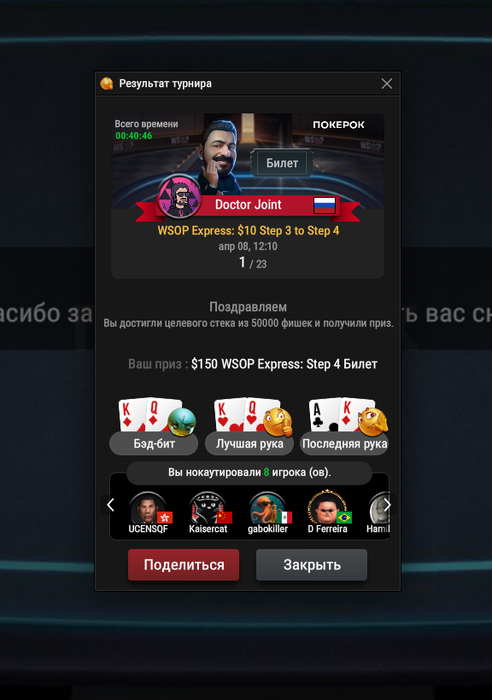Click the Russian flag icon on banner
This screenshot has width=492, height=700.
pos(325,205)
